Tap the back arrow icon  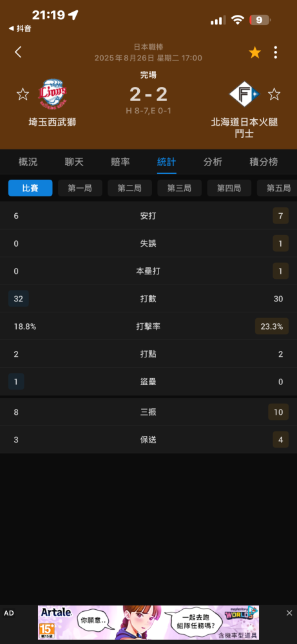tap(18, 52)
